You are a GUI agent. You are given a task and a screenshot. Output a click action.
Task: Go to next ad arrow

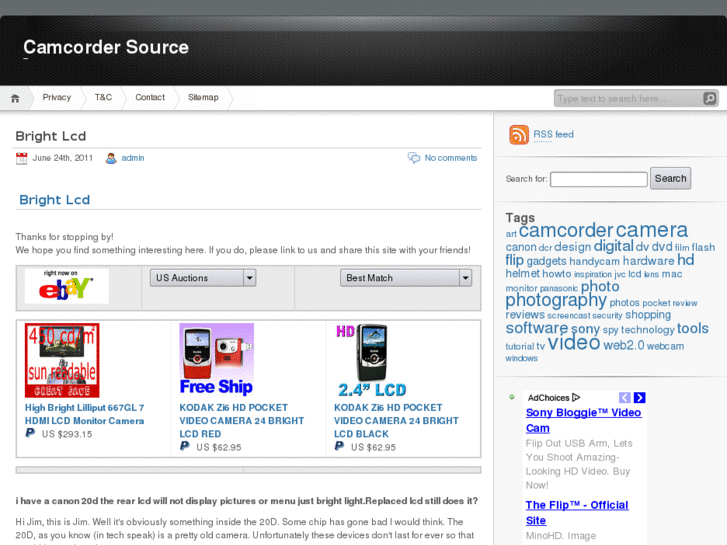(639, 398)
